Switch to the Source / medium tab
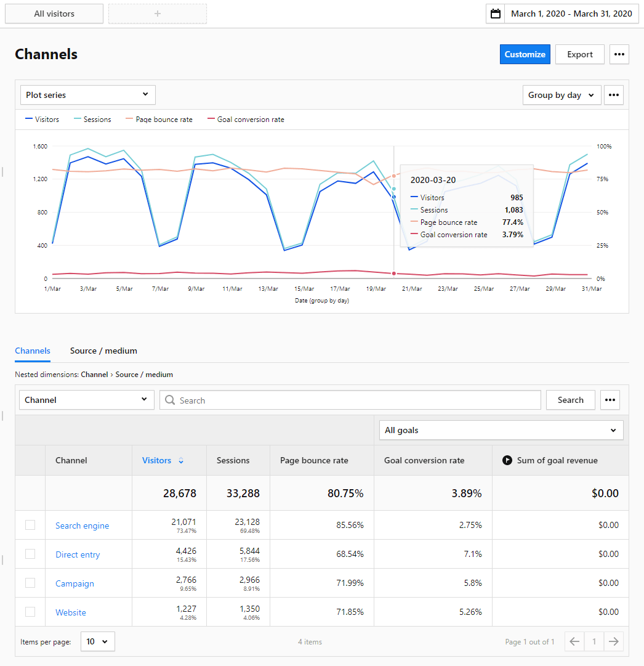The width and height of the screenshot is (644, 666). (x=103, y=351)
